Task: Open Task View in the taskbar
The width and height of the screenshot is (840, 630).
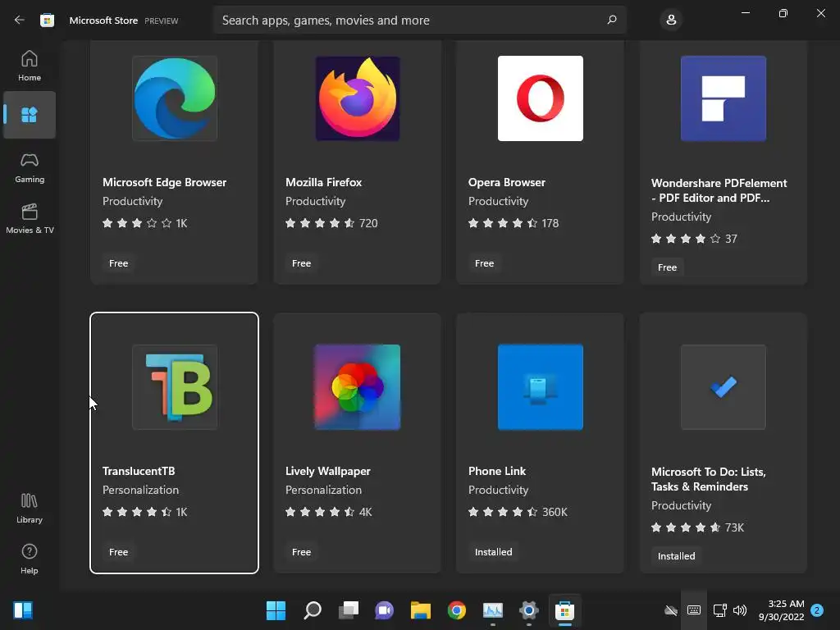Action: point(348,610)
